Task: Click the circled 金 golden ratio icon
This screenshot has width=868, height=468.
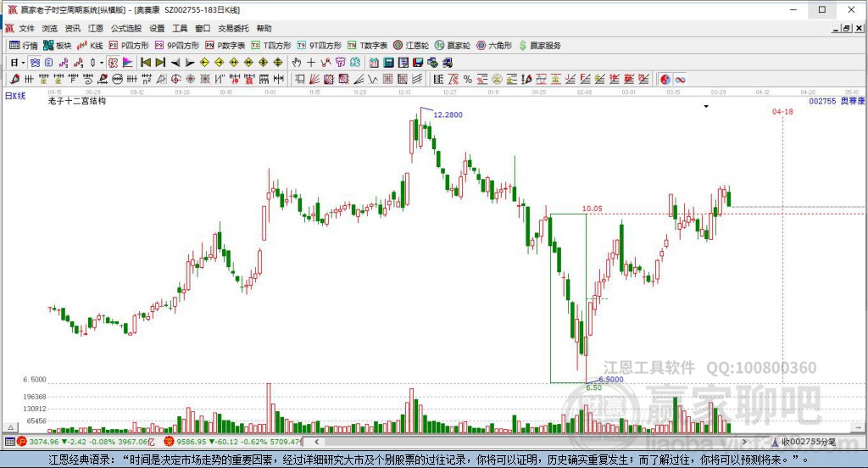Action: click(x=497, y=79)
